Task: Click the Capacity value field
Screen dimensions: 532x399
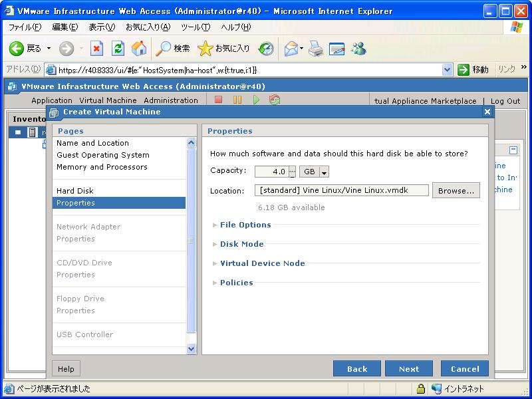Action: [x=272, y=172]
